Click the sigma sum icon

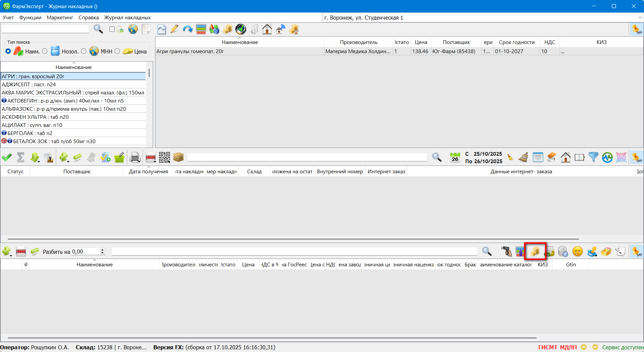[x=21, y=157]
